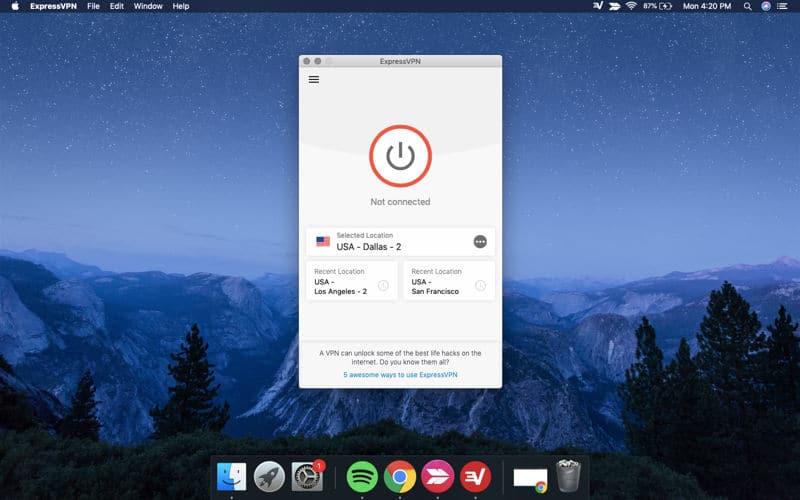Screen dimensions: 800x500
Task: Open the Trash in the dock
Action: tap(568, 476)
